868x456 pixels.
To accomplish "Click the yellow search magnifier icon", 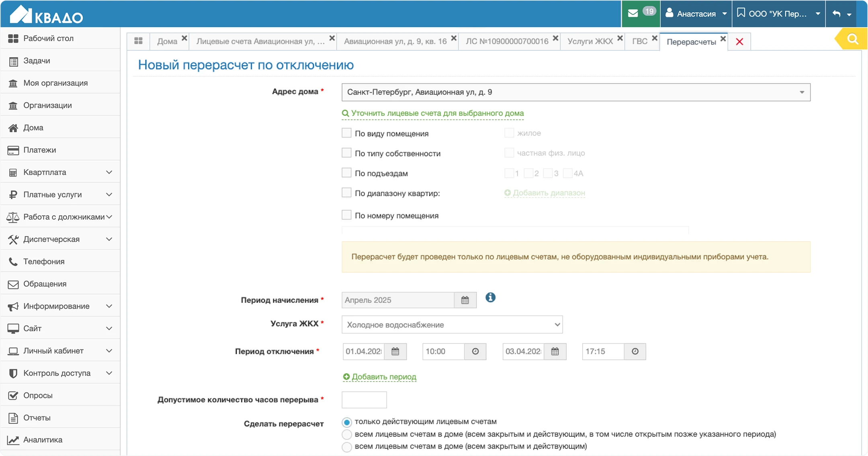I will coord(852,39).
